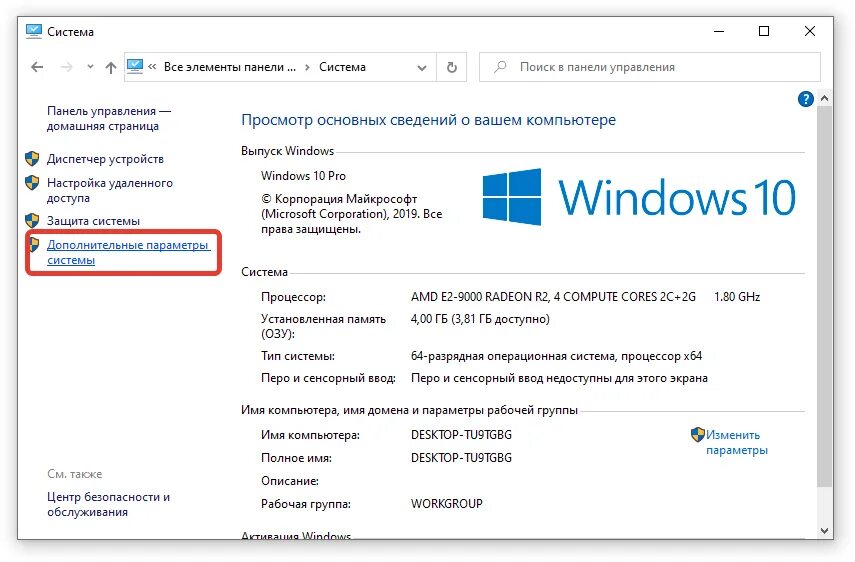Open Дополнительные параметры системы link
Screen dimensions: 855x562
tap(128, 252)
